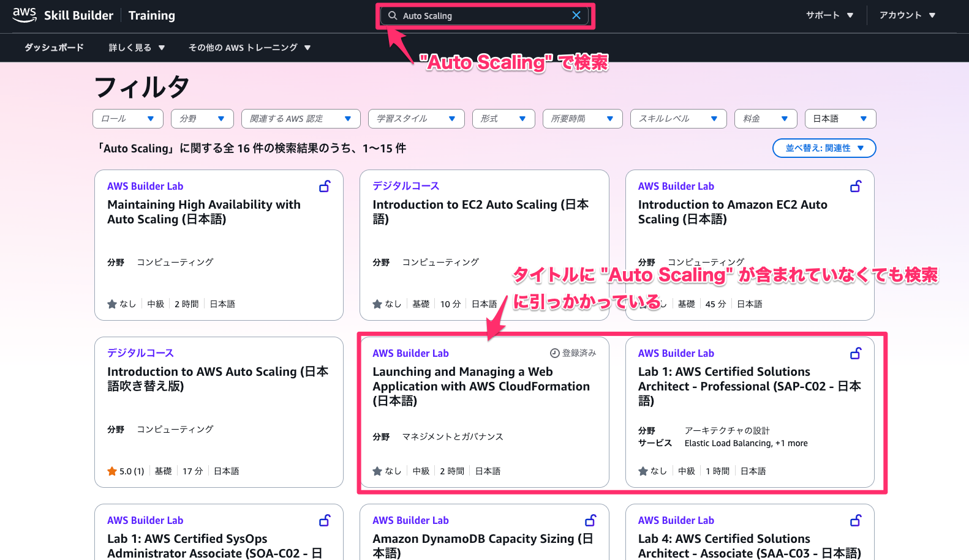
Task: Click the search magnifier icon
Action: tap(393, 15)
